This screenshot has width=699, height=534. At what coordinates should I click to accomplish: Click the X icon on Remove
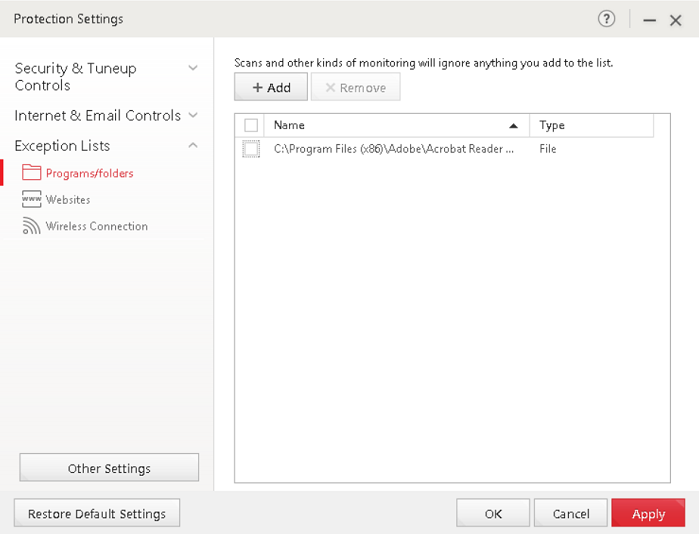pyautogui.click(x=329, y=88)
